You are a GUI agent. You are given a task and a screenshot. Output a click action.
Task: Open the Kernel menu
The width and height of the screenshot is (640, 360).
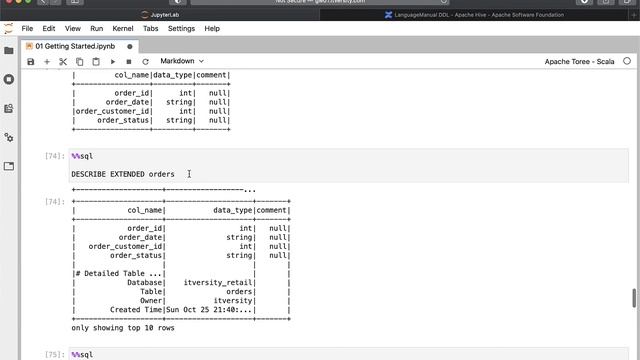pyautogui.click(x=123, y=29)
